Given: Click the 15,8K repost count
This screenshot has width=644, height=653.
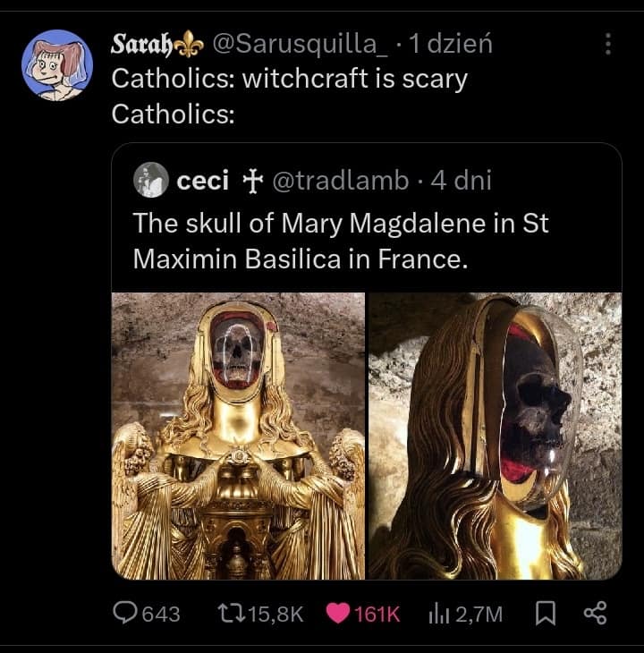Looking at the screenshot, I should 274,614.
